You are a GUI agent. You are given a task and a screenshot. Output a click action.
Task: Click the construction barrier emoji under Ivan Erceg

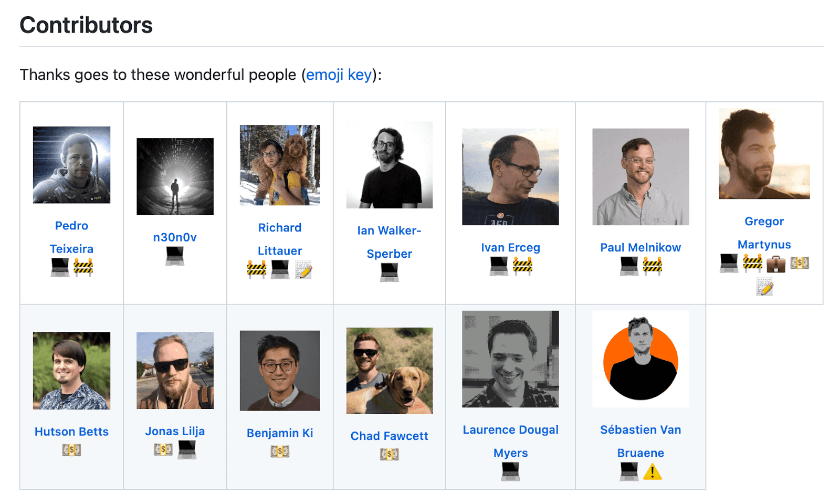(522, 266)
